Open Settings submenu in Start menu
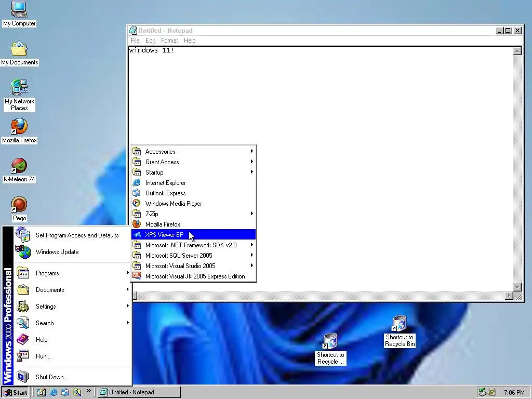The height and width of the screenshot is (399, 532). (x=72, y=307)
